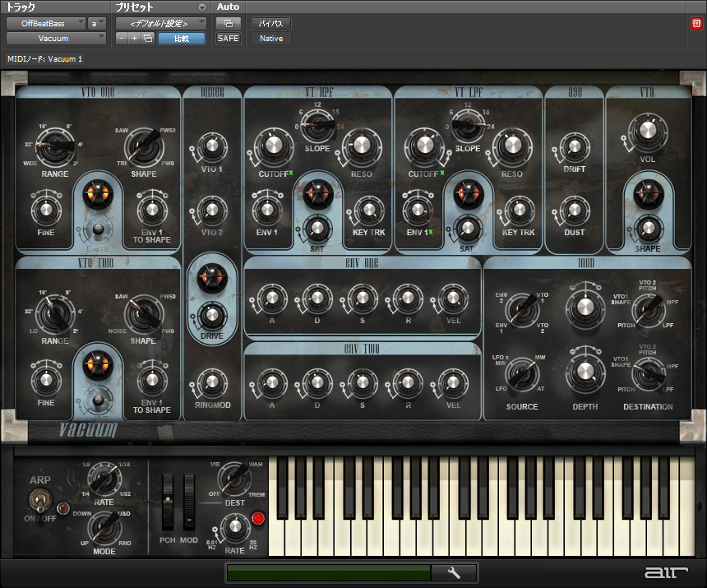This screenshot has height=588, width=707.
Task: Click MOD DESTINATION selector above DESTINATION label
Action: tap(649, 373)
